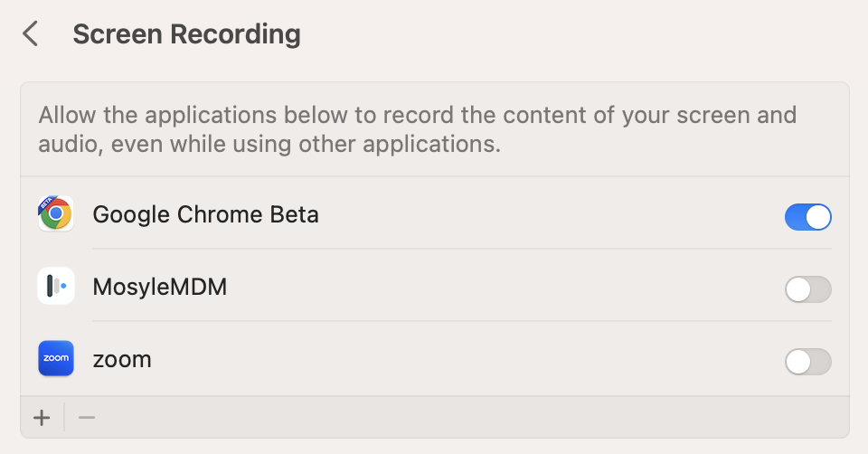
Task: Click the blue zoom app icon
Action: pos(56,359)
